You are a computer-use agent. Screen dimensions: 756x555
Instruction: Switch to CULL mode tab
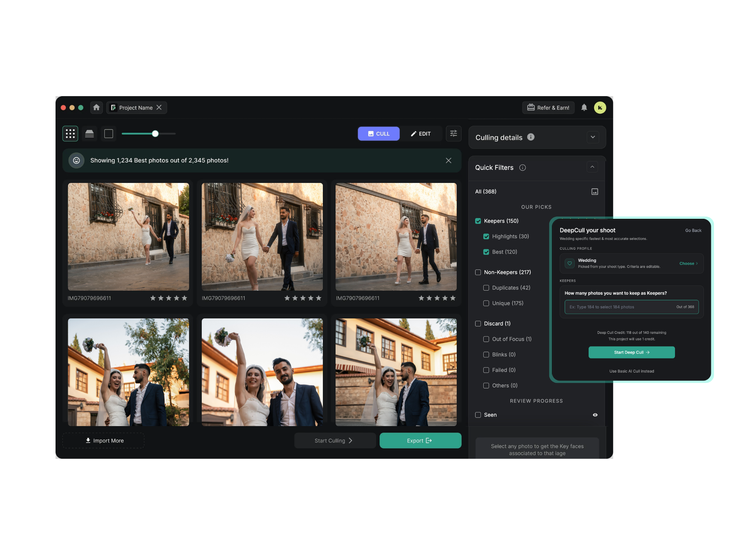pyautogui.click(x=378, y=134)
